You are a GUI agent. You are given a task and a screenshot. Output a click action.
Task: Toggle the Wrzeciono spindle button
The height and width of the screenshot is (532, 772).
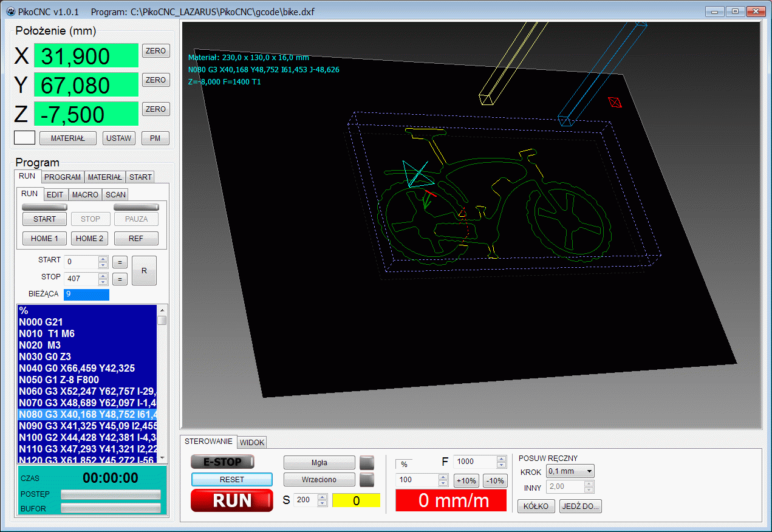(x=319, y=480)
